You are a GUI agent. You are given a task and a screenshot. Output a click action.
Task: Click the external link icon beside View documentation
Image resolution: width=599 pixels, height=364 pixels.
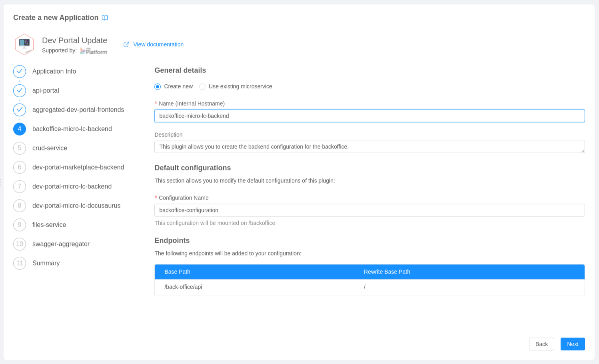[x=126, y=44]
